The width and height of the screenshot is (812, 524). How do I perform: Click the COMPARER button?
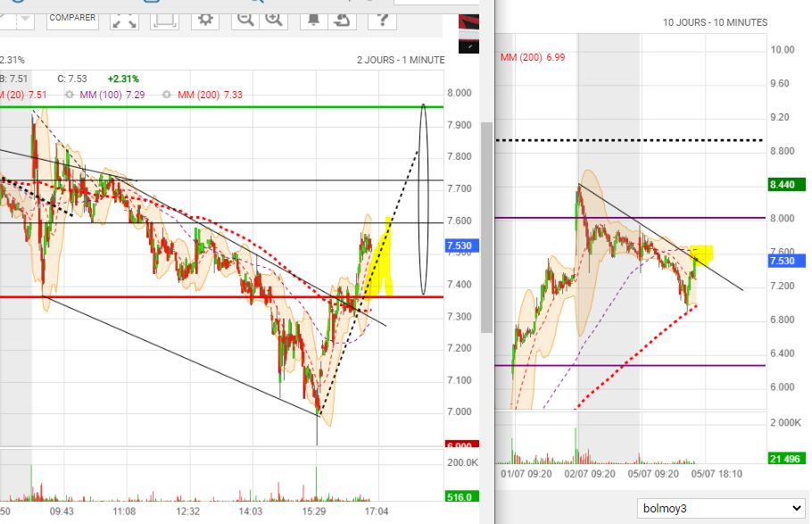pos(72,19)
